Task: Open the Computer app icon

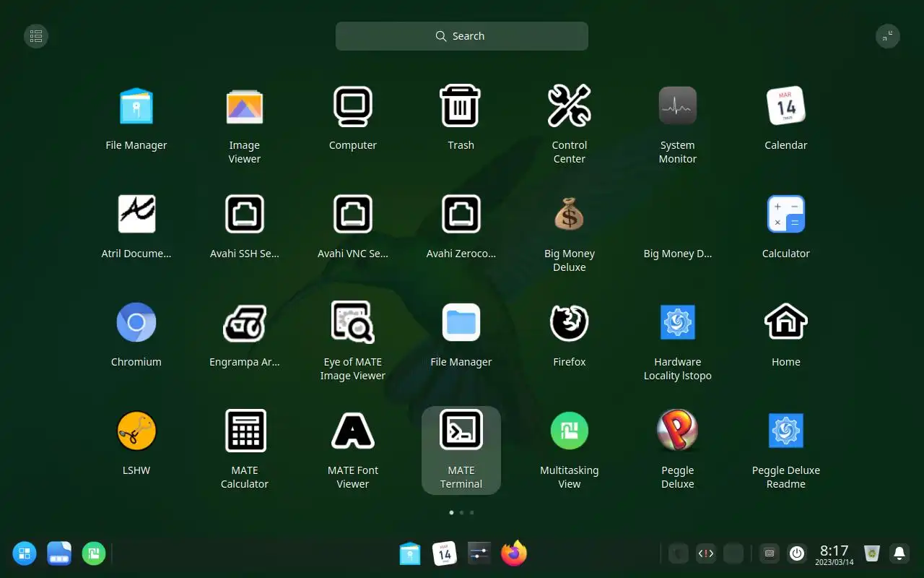Action: click(353, 106)
